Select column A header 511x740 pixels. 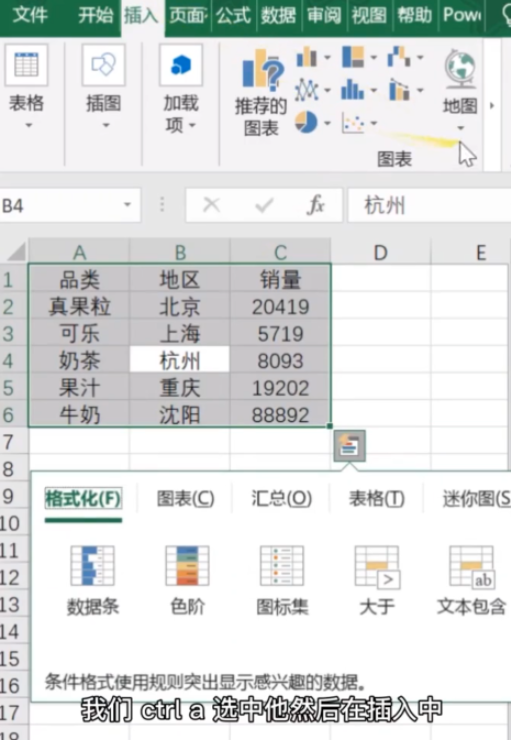tap(79, 252)
